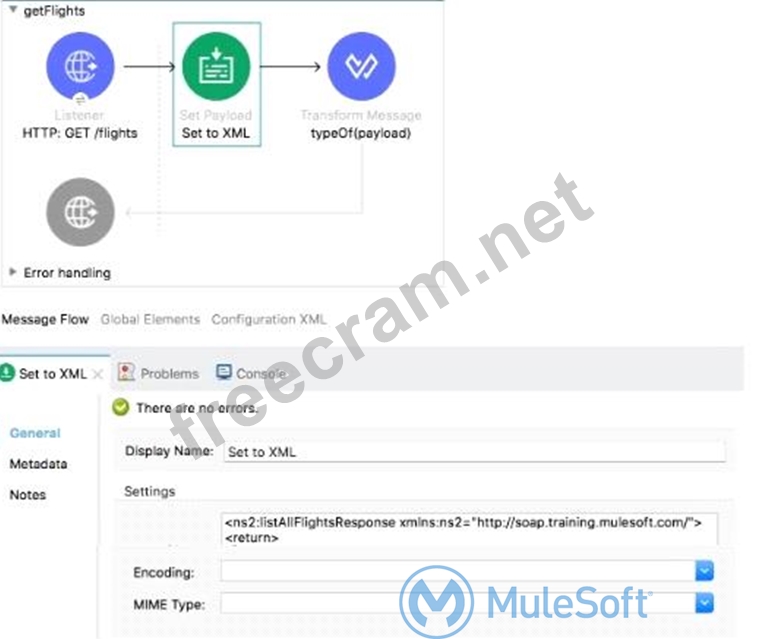
Task: Click the Set to XML tab icon
Action: click(x=8, y=374)
